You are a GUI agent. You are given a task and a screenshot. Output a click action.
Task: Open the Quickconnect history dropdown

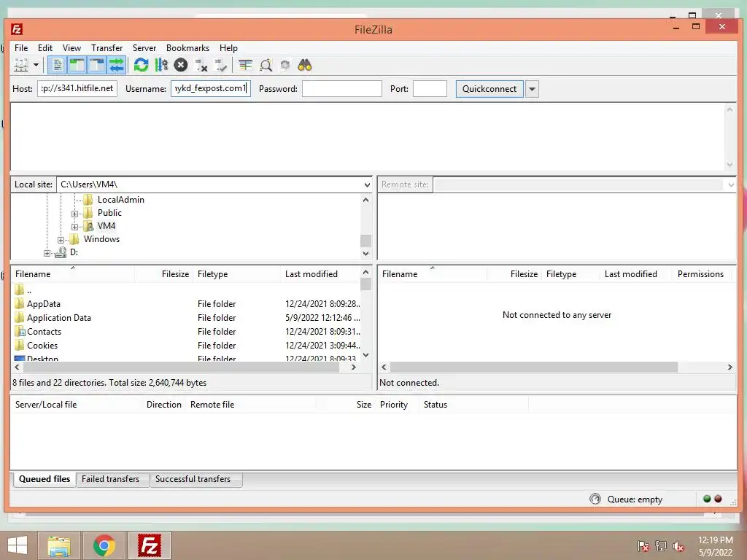532,89
